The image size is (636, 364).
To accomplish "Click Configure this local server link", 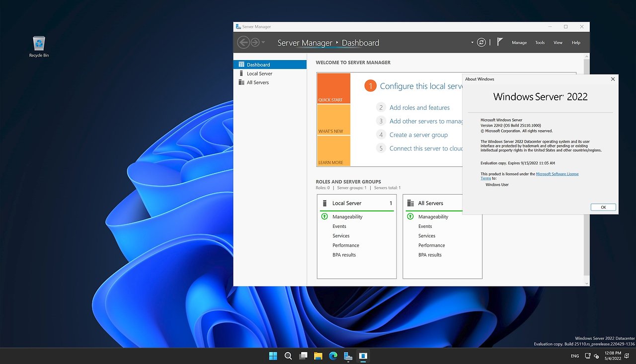I will point(421,86).
